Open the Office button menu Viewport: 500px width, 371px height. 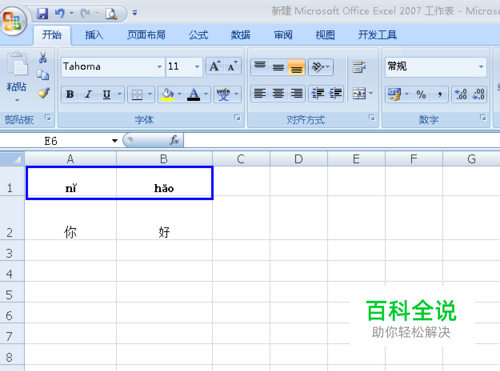point(13,20)
